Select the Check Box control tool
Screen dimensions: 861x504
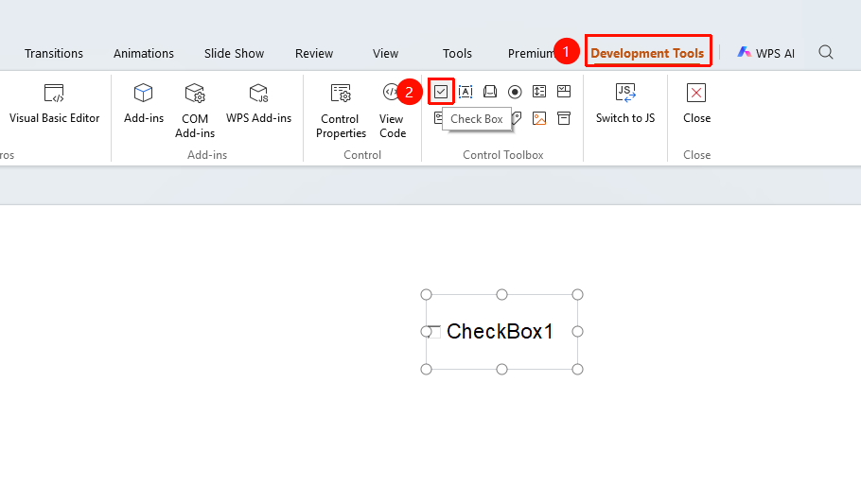coord(441,92)
